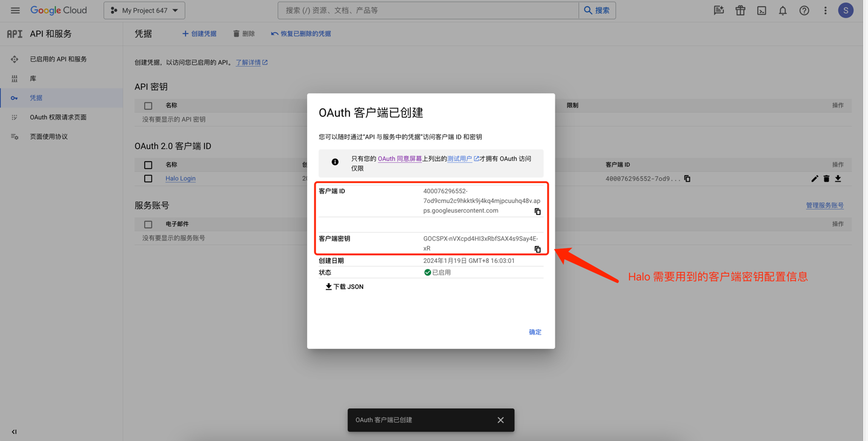Viewport: 868px width, 441px height.
Task: Click the user account avatar S
Action: click(x=846, y=10)
